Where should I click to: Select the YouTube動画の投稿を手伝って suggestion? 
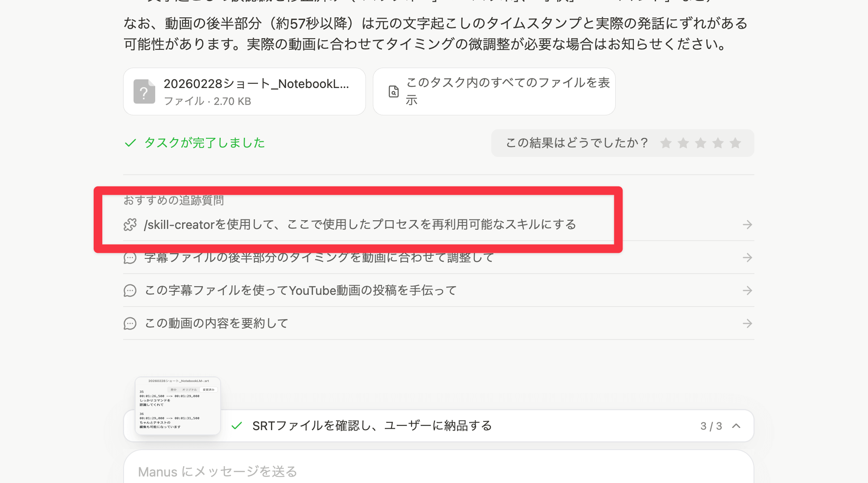pyautogui.click(x=300, y=290)
